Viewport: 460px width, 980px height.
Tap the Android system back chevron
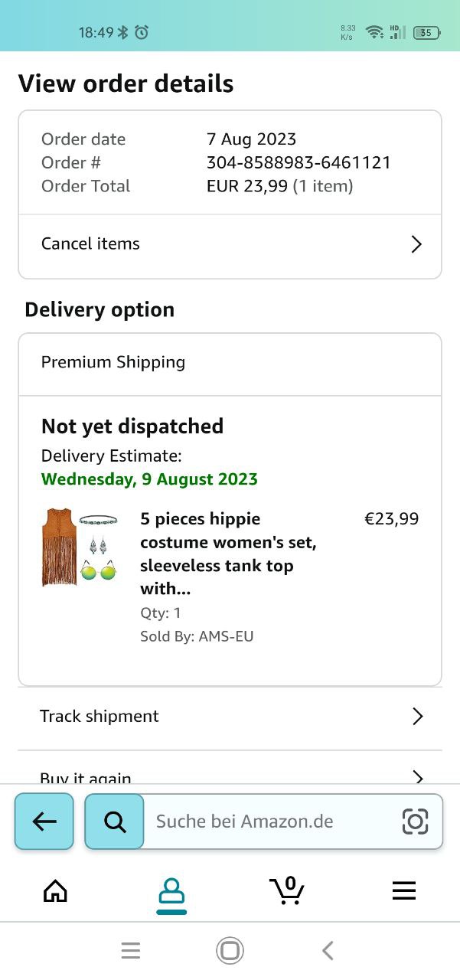(x=328, y=951)
